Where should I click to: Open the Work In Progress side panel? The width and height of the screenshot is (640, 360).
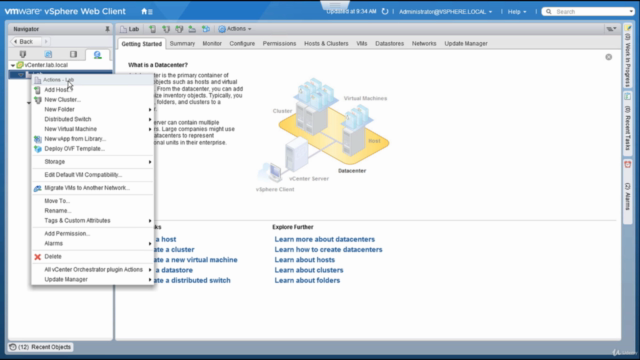click(x=628, y=56)
